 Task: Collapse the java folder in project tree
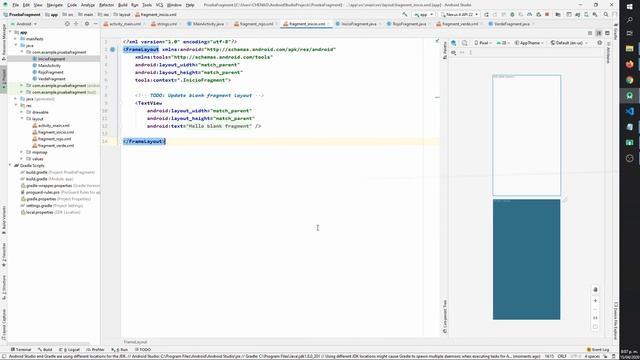16,45
